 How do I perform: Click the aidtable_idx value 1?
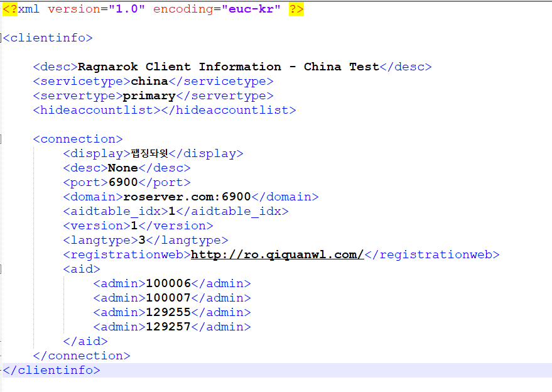tap(168, 211)
